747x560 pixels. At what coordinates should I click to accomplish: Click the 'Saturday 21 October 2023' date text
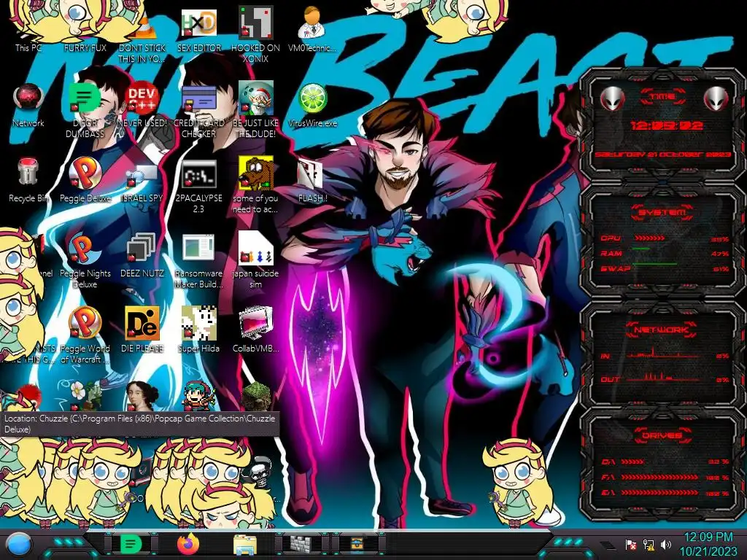coord(662,155)
